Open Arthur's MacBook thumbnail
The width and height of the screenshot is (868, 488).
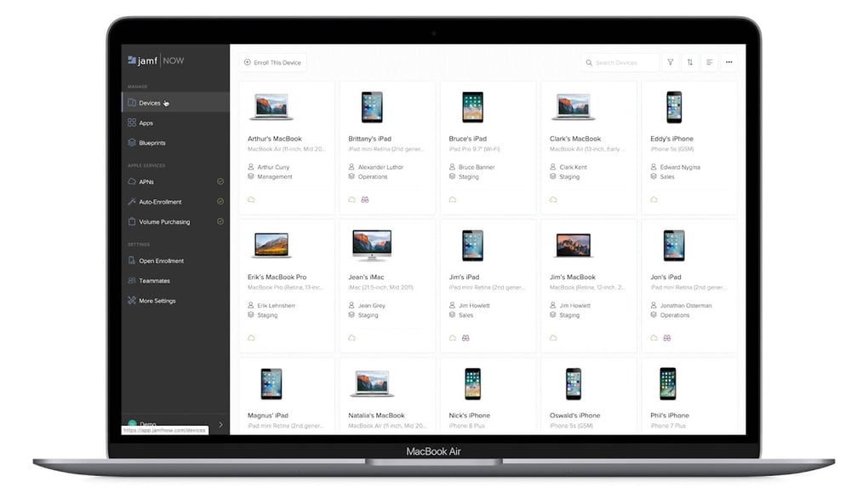coord(271,106)
